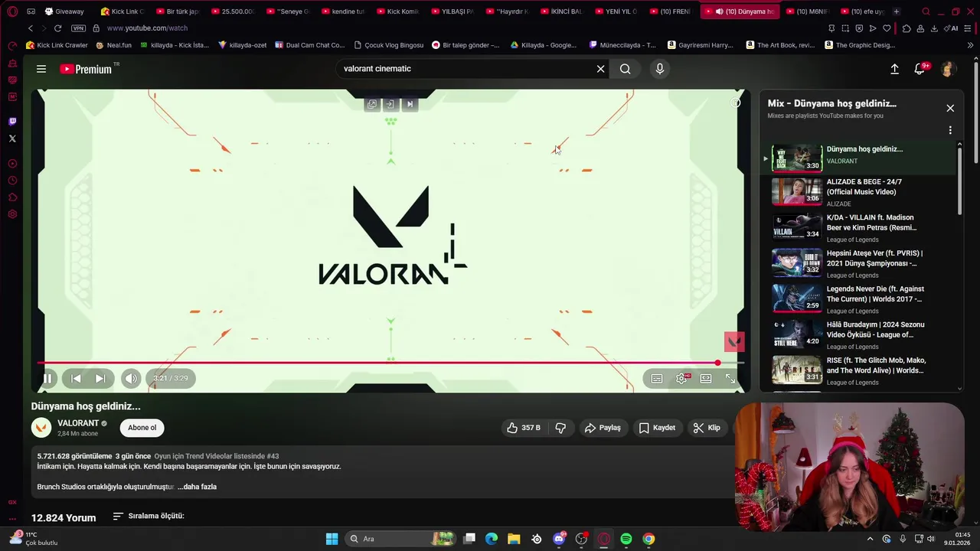Switch to the YILBAŞI PA tab
This screenshot has height=551, width=980.
[453, 11]
